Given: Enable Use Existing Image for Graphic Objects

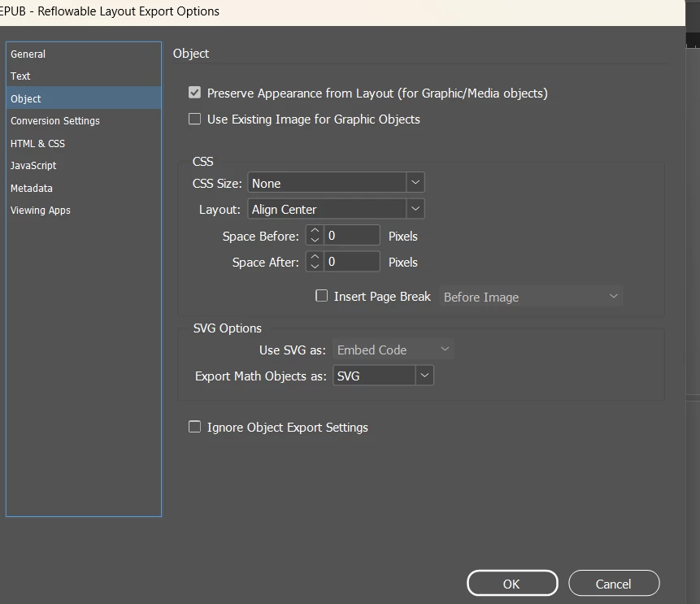Looking at the screenshot, I should click(194, 119).
